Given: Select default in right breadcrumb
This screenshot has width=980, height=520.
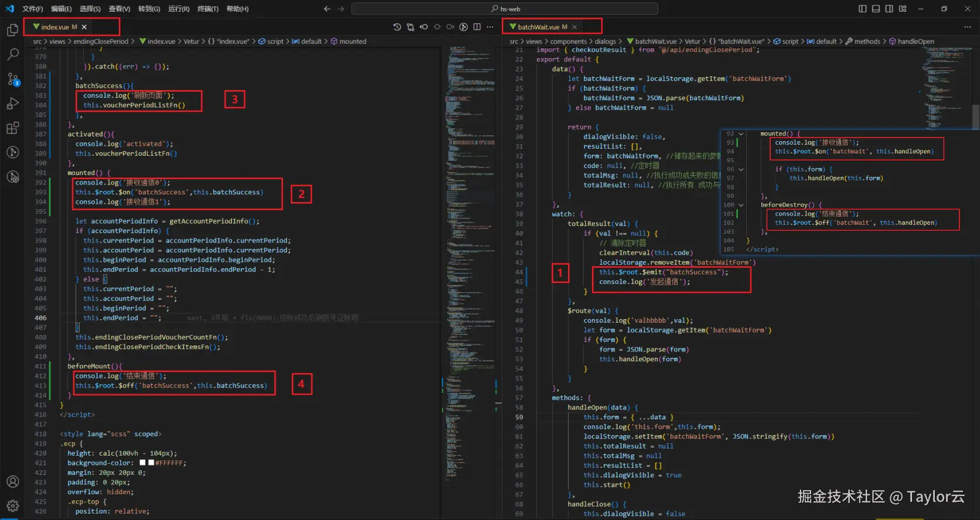Looking at the screenshot, I should (x=821, y=42).
